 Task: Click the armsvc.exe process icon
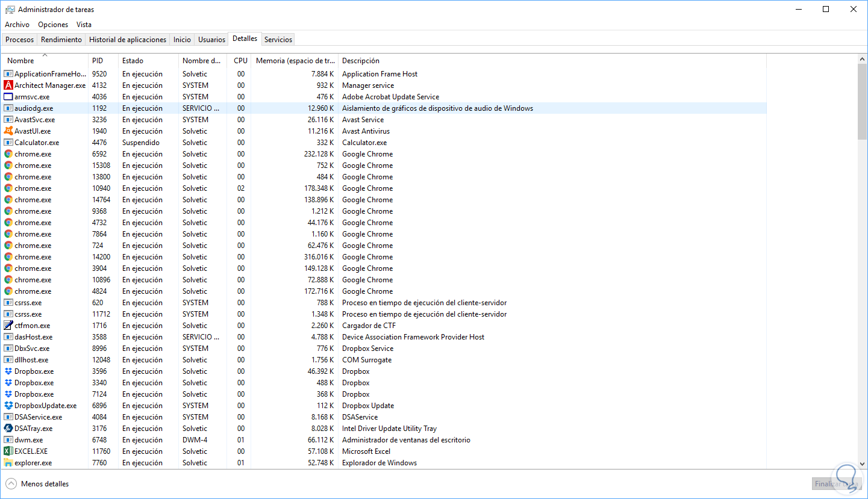tap(8, 97)
